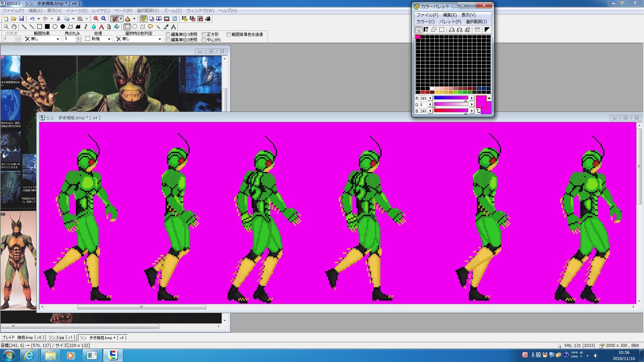Click the clock showing 10:56

[x=624, y=353]
